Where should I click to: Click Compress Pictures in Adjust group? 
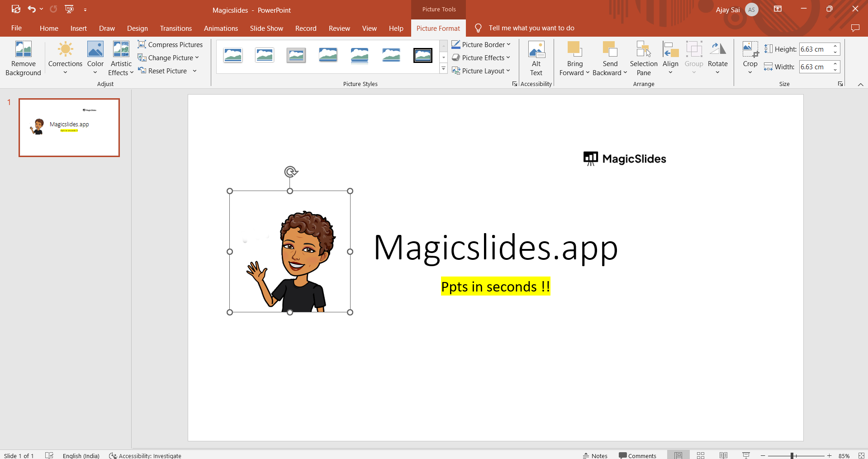(171, 44)
